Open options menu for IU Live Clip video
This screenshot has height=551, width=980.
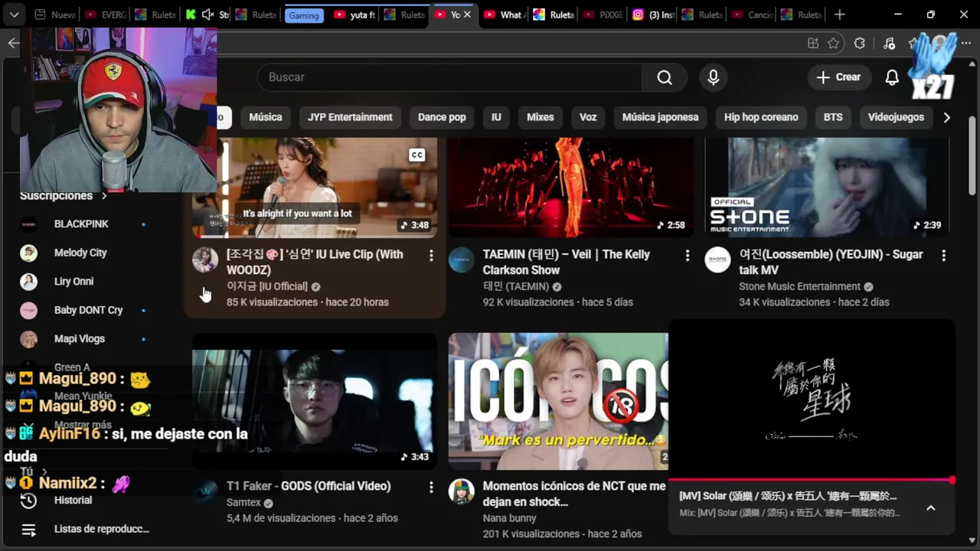pos(431,256)
